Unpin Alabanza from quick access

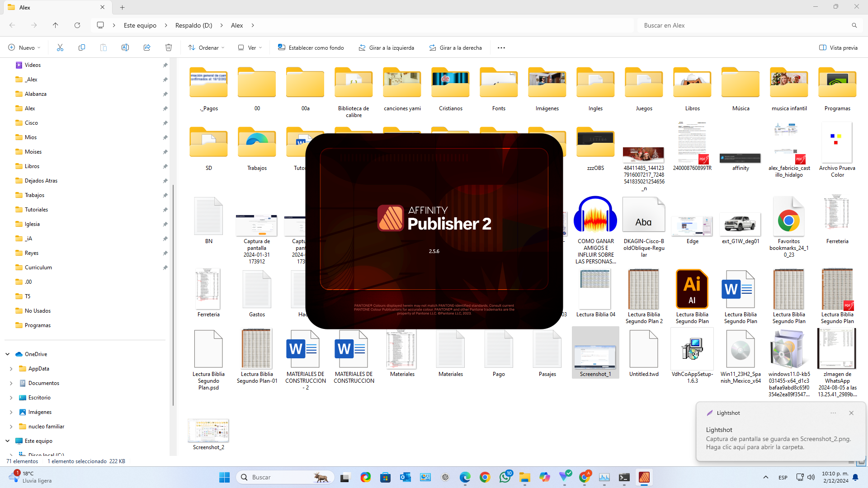165,94
